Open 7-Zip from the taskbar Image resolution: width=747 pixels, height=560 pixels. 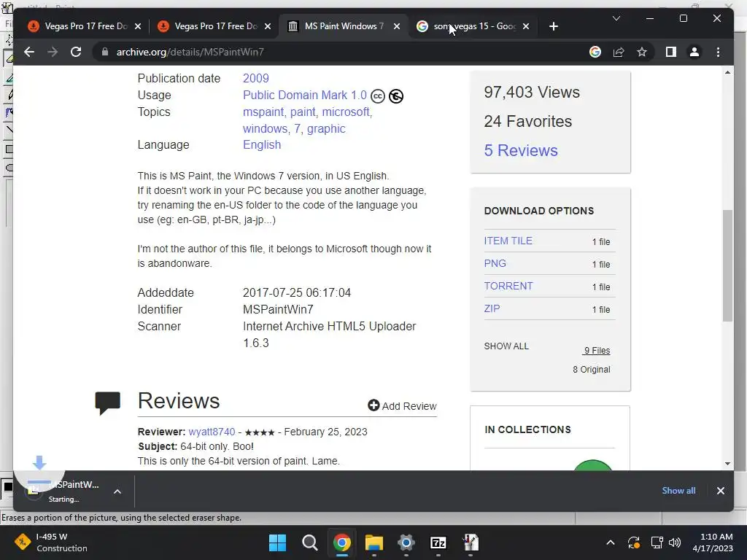(x=438, y=542)
